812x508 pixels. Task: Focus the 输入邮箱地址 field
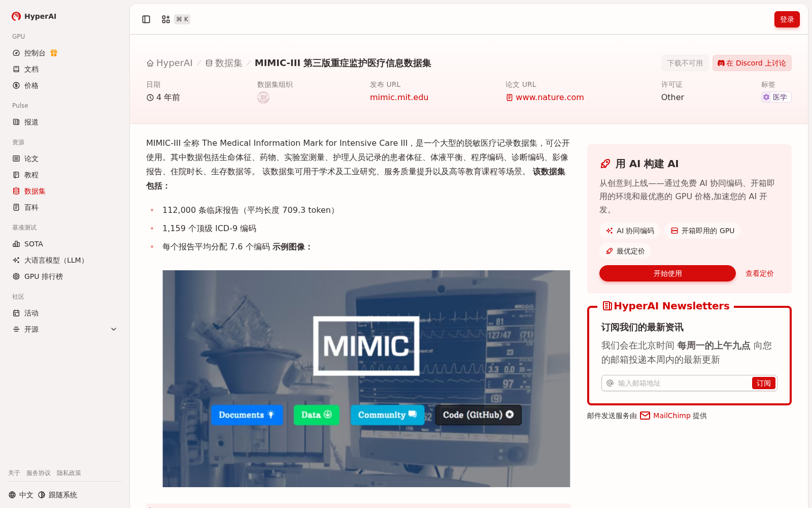[683, 383]
